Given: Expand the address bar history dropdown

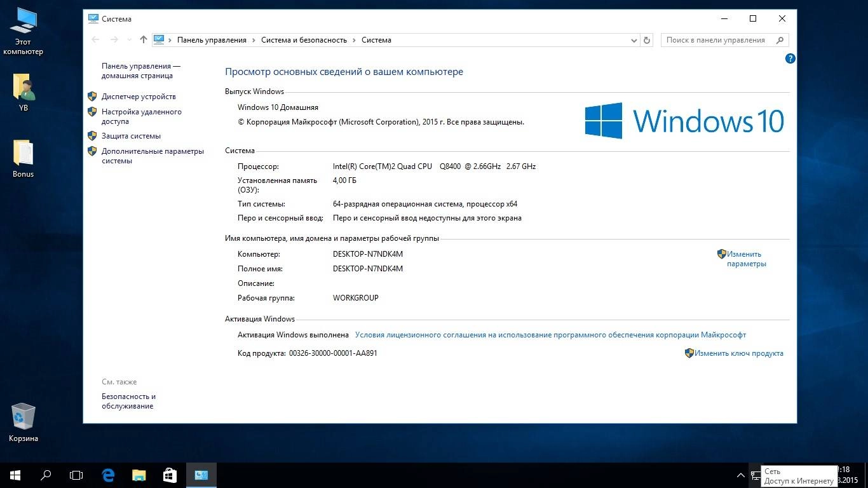Looking at the screenshot, I should point(634,40).
